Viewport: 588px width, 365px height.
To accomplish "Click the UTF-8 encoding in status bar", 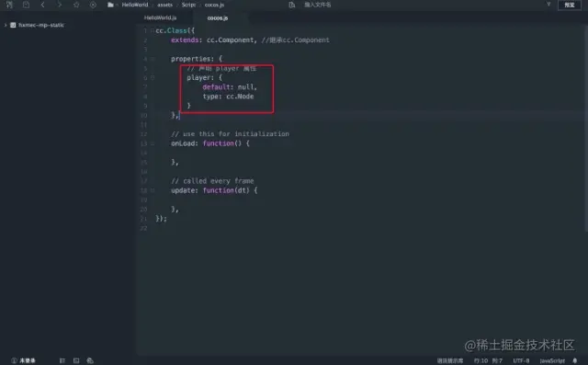I will point(521,360).
